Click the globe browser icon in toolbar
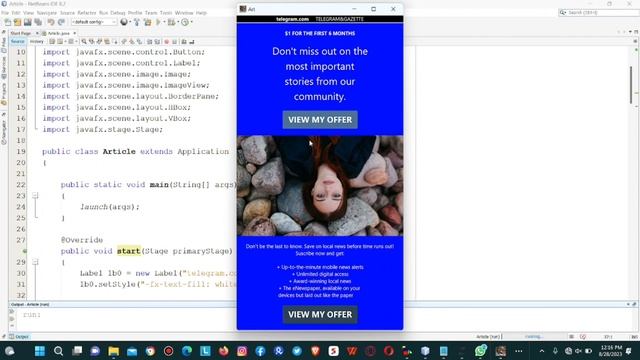Image resolution: width=640 pixels, height=360 pixels. click(124, 22)
